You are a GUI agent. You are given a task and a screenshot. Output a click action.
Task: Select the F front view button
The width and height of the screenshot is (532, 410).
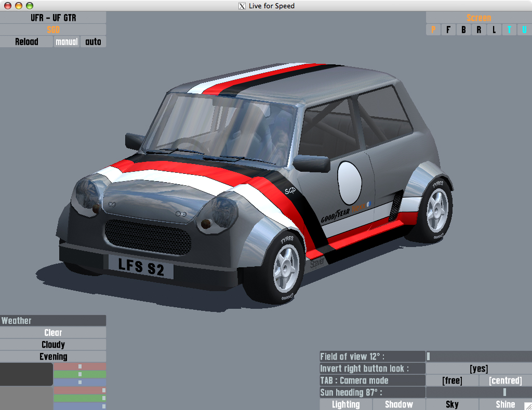coord(448,30)
